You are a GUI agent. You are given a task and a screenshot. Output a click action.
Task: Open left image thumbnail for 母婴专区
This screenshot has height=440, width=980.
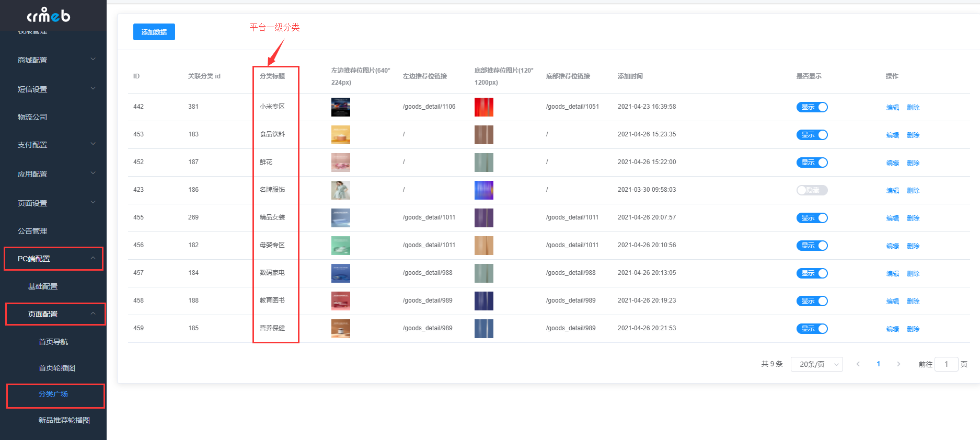click(x=341, y=246)
